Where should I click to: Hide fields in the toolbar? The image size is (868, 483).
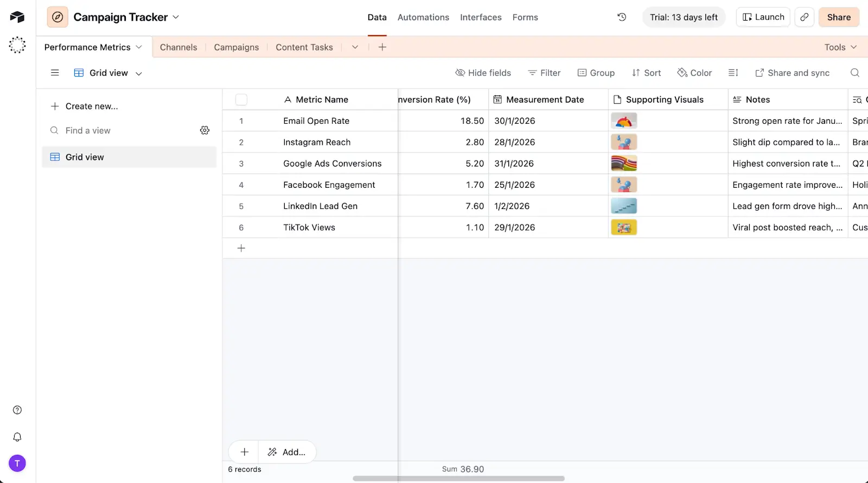(483, 73)
